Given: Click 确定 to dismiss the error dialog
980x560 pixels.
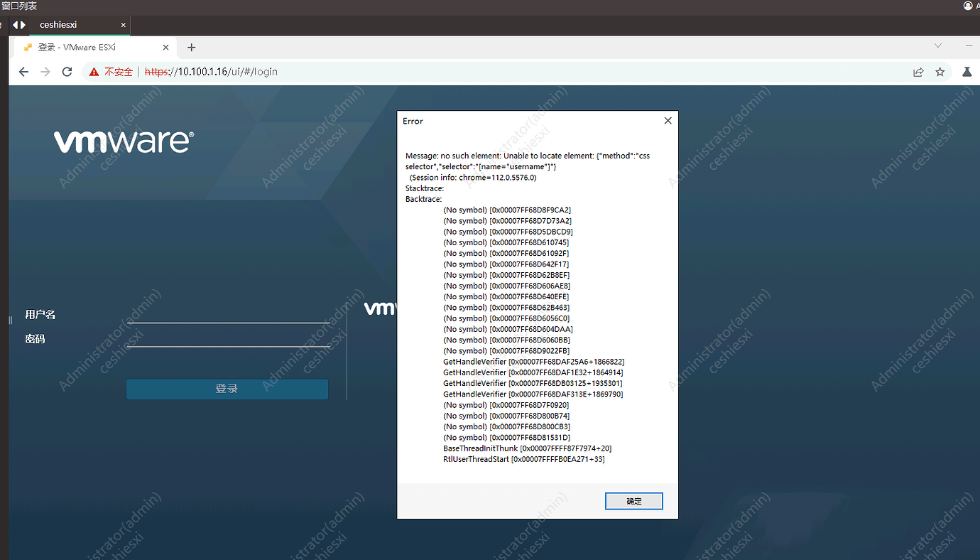Looking at the screenshot, I should pos(633,501).
